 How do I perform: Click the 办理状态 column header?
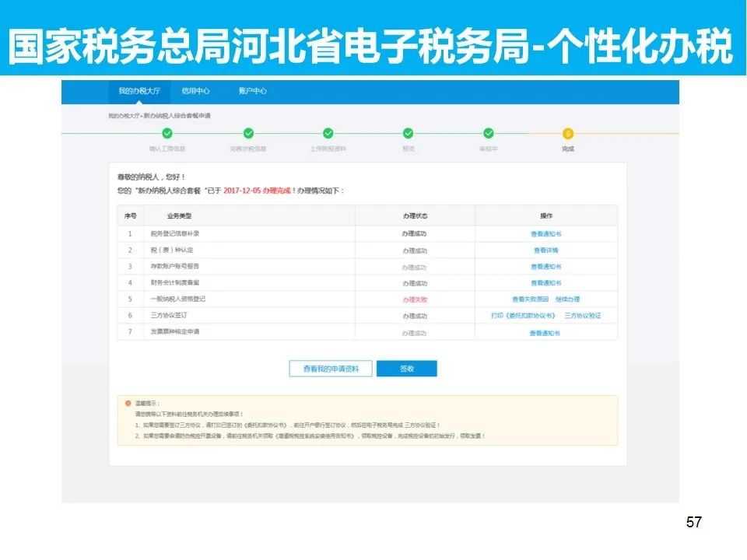coord(415,215)
